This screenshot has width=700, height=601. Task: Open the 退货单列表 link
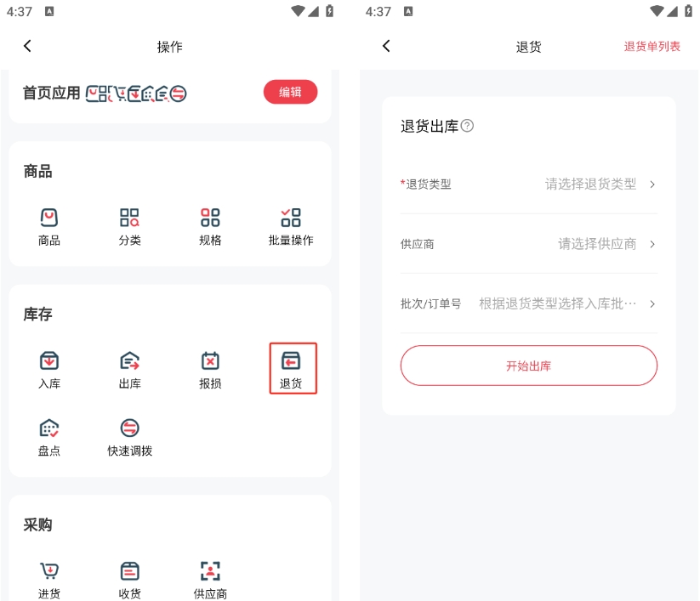click(652, 46)
